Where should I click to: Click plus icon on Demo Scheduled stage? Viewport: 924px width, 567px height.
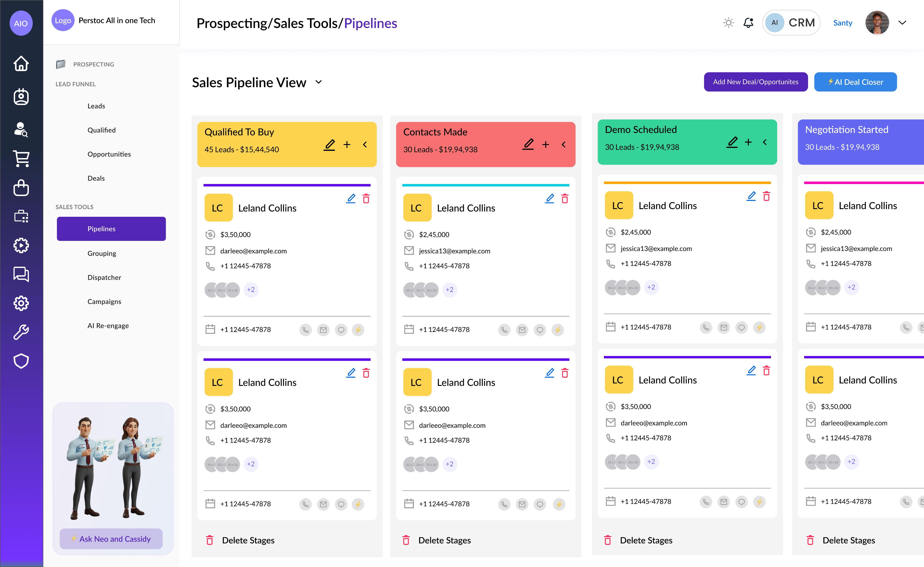(x=748, y=142)
